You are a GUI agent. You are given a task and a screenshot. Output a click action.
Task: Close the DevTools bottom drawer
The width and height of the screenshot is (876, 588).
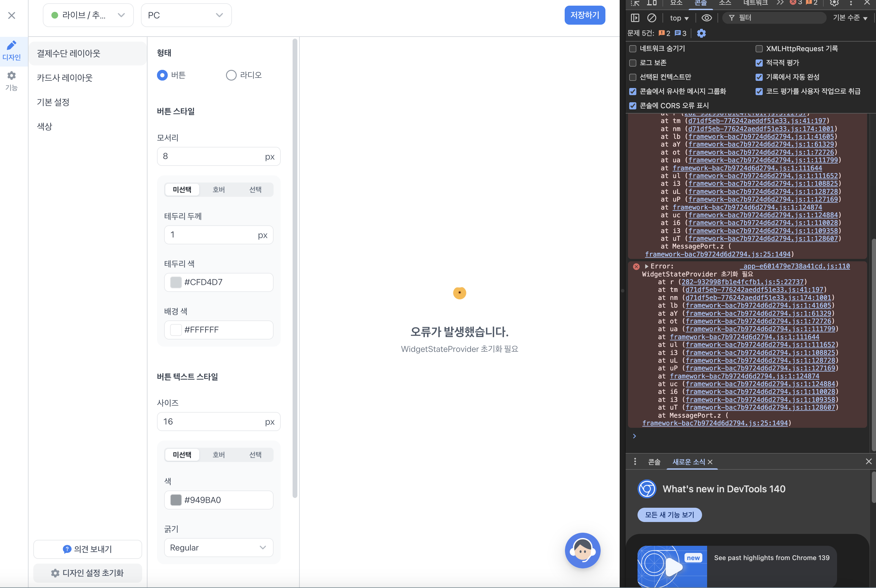869,461
